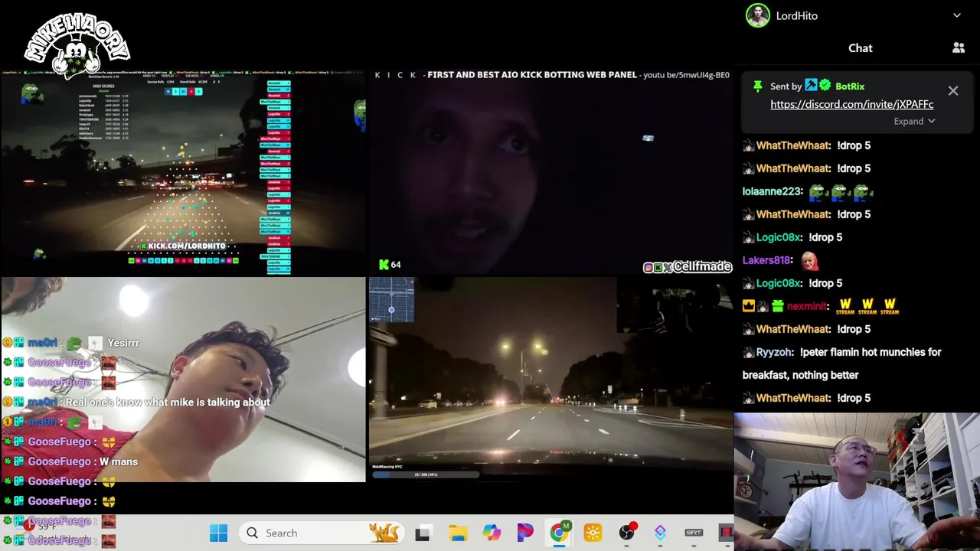Open the LordHito account dropdown
Viewport: 980px width, 551px height.
pos(956,15)
